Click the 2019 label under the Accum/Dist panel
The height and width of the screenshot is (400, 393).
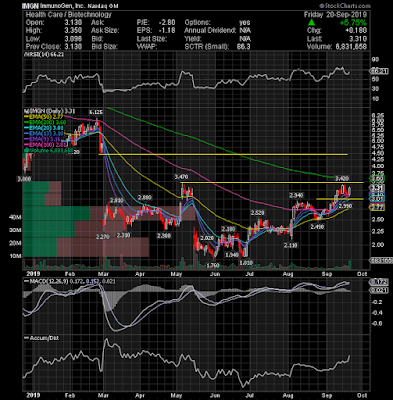(x=33, y=395)
